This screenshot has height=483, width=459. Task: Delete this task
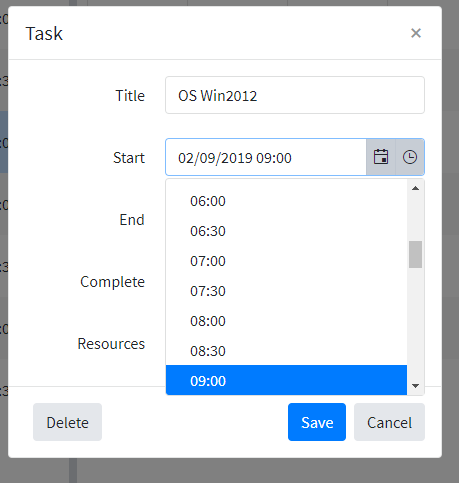point(67,422)
